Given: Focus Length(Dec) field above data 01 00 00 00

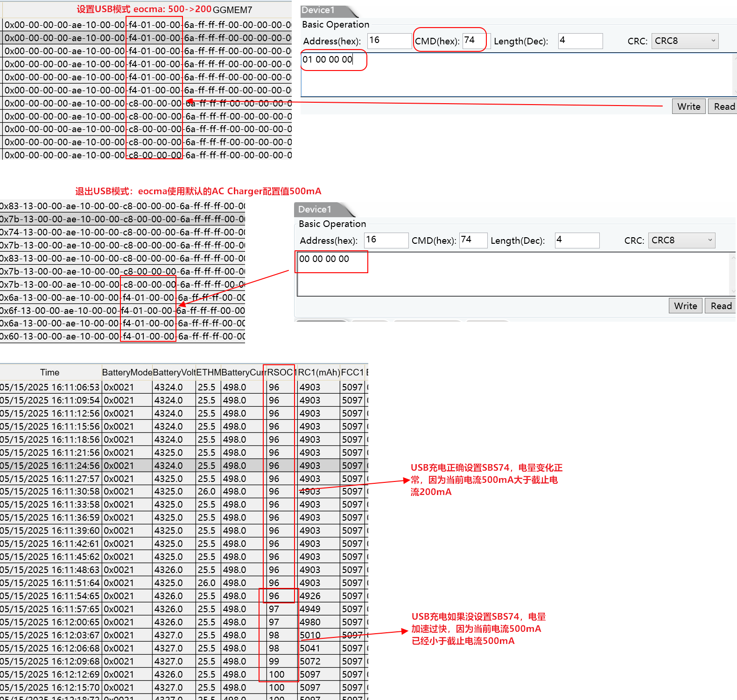Looking at the screenshot, I should (x=580, y=41).
